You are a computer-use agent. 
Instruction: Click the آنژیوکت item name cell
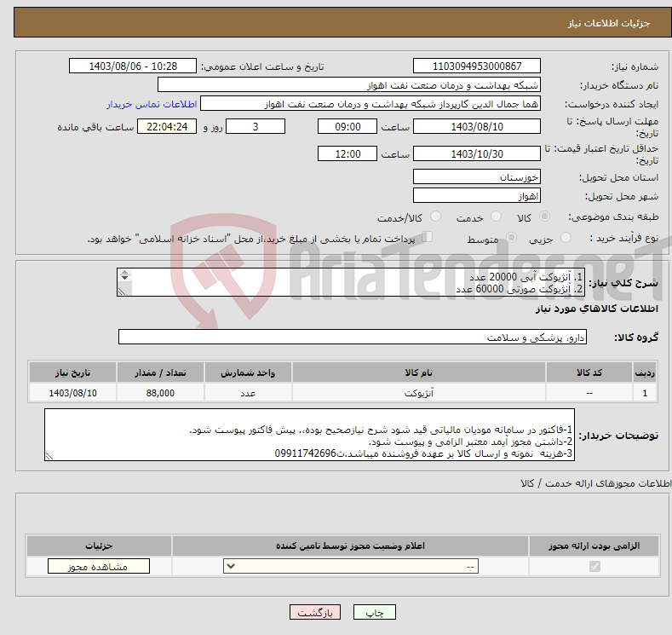(419, 393)
